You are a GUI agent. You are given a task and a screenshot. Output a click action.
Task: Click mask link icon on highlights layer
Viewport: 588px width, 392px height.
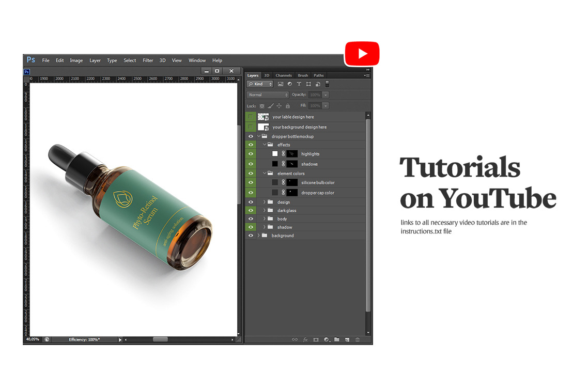coord(284,154)
